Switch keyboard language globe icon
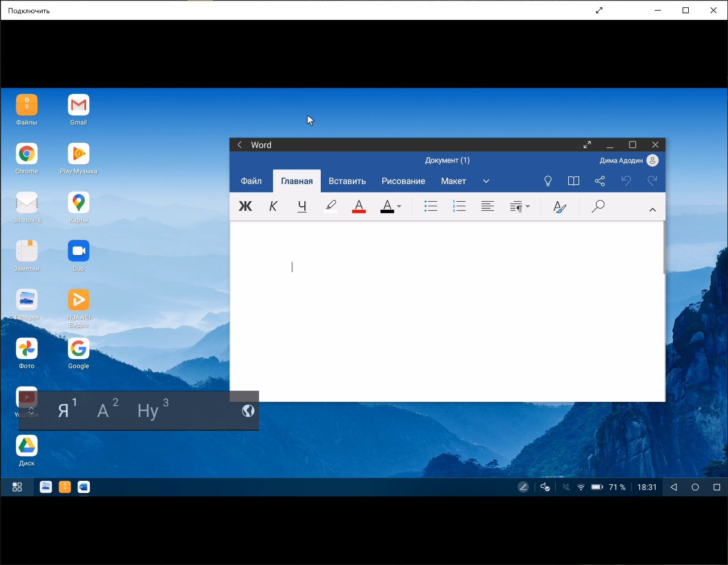The width and height of the screenshot is (728, 565). (x=248, y=410)
